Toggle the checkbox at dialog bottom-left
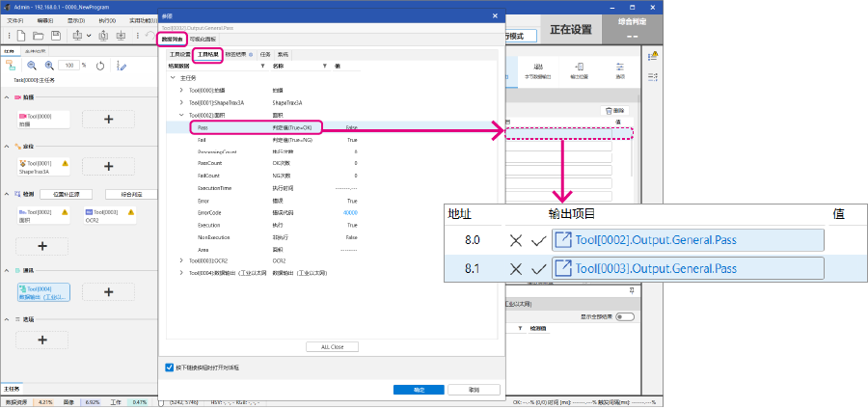The width and height of the screenshot is (868, 409). [x=170, y=368]
